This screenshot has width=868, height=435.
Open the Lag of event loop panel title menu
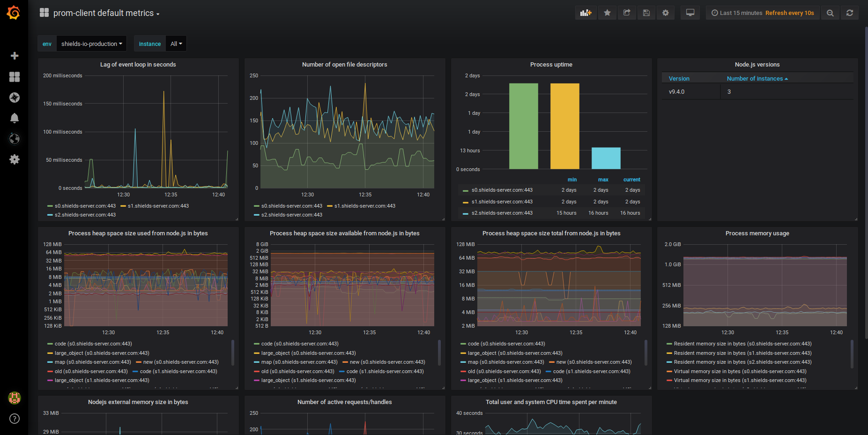[138, 65]
